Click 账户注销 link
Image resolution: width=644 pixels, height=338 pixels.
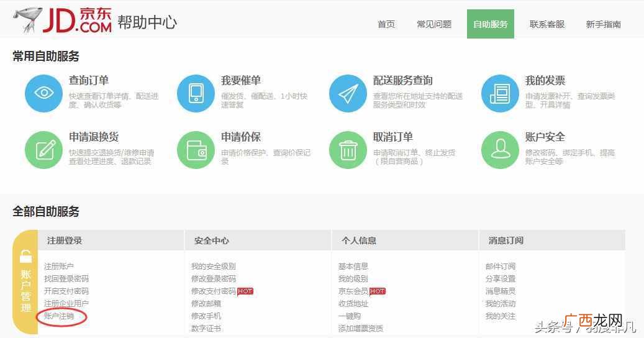pos(59,316)
